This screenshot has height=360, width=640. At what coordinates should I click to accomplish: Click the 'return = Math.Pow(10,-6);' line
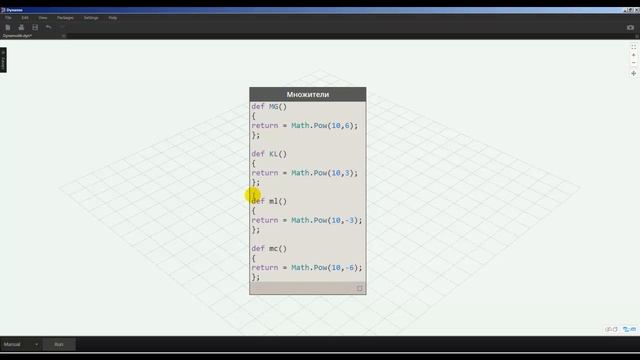(x=307, y=268)
